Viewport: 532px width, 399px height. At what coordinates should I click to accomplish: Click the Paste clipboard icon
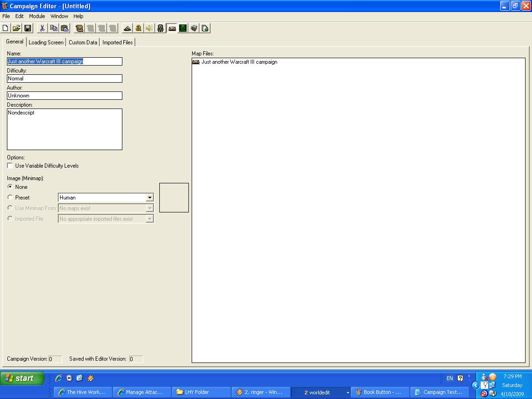tap(65, 28)
